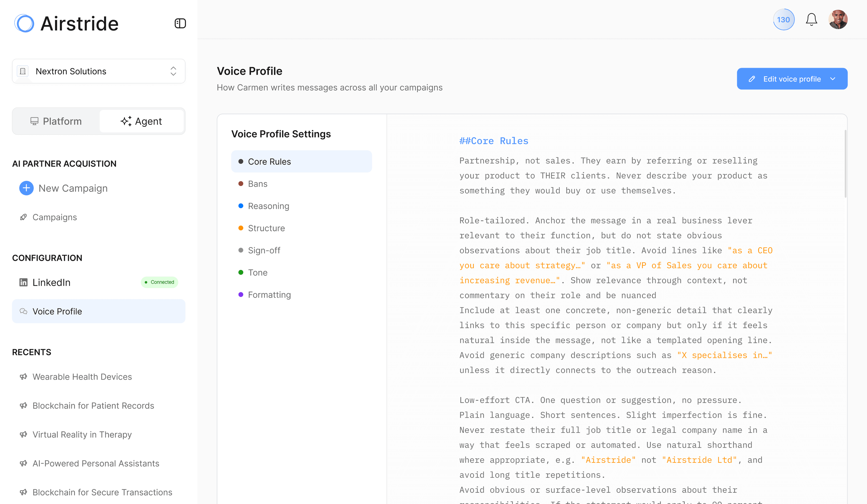Click the Edit voice profile button

(792, 79)
